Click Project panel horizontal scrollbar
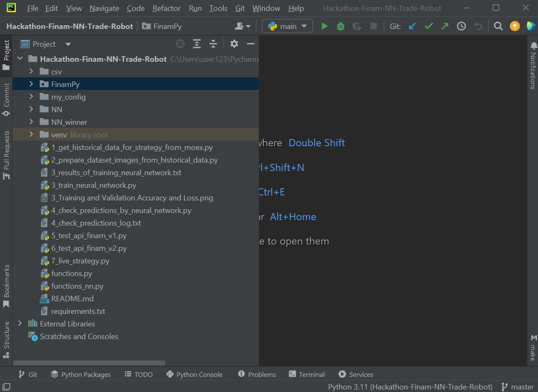The height and width of the screenshot is (392, 538). pyautogui.click(x=90, y=363)
